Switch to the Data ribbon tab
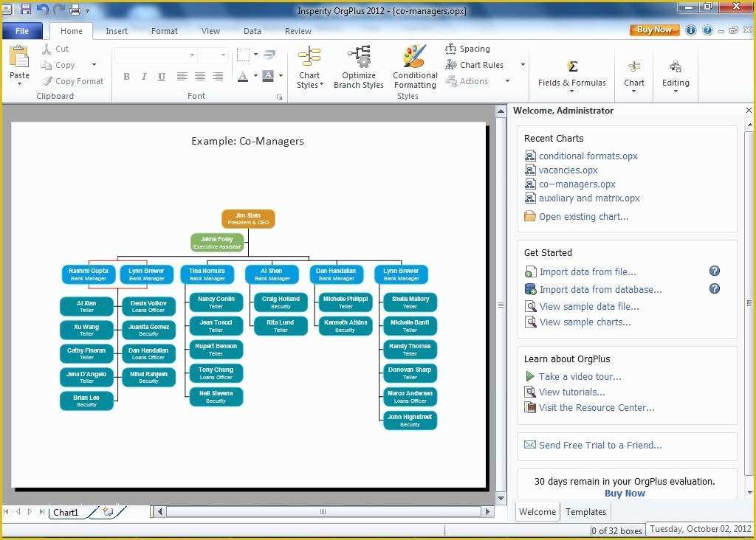Screen dimensions: 756x540 (252, 31)
